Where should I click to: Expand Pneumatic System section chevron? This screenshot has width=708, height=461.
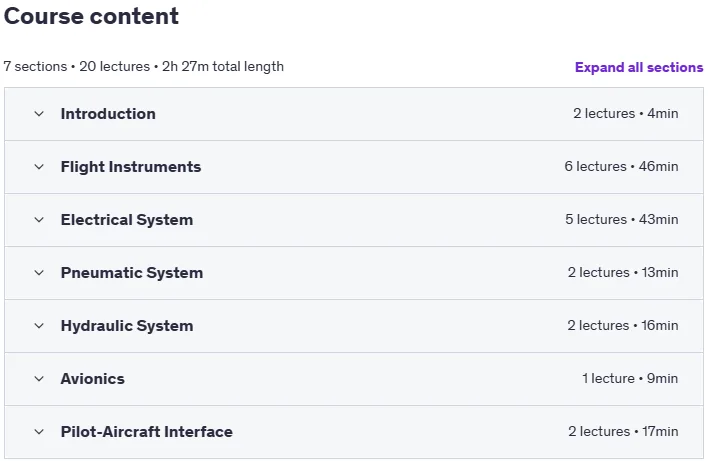pyautogui.click(x=39, y=273)
